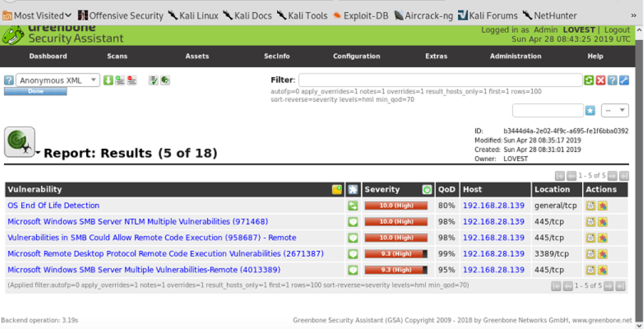
Task: Add note for SMB (958687) - Remote row
Action: (x=591, y=238)
